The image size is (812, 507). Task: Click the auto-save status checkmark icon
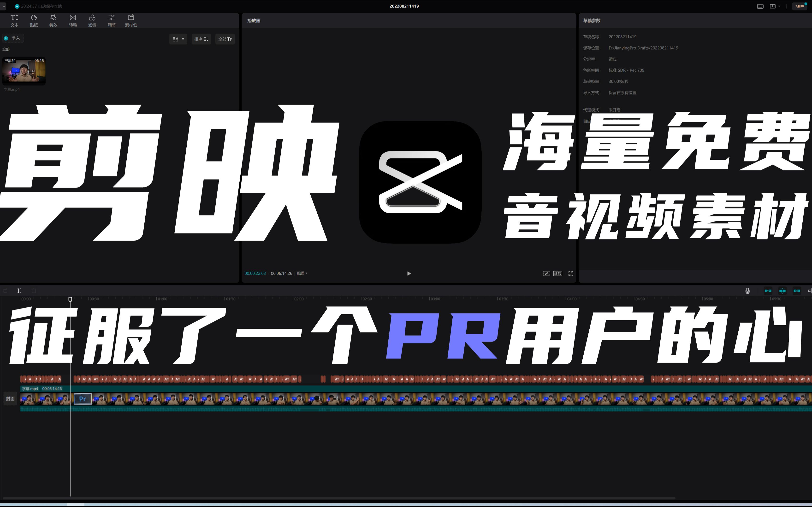17,6
